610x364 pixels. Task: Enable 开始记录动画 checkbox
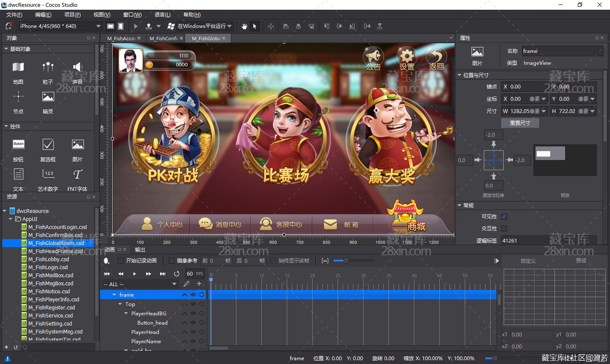coord(120,261)
